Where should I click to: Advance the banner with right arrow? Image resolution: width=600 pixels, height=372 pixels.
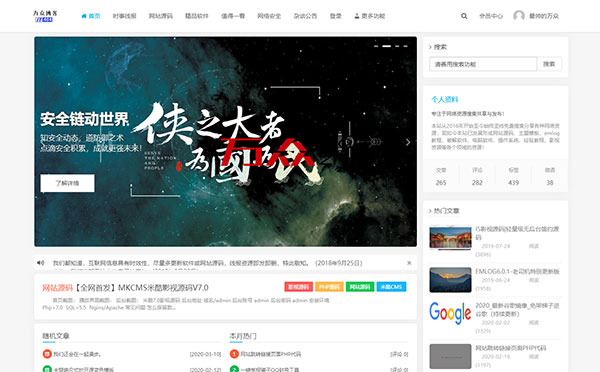(408, 142)
